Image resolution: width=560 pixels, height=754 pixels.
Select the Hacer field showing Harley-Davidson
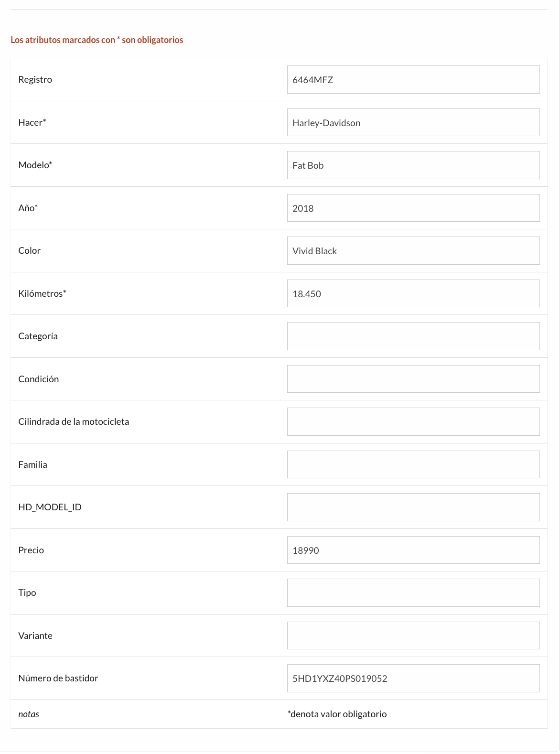(x=413, y=122)
